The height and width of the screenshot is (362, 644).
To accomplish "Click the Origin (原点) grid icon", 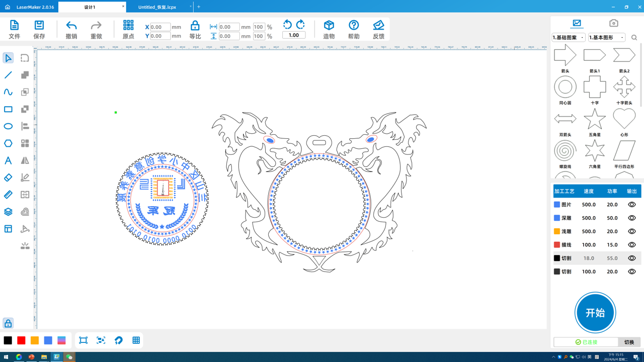I will pyautogui.click(x=128, y=25).
